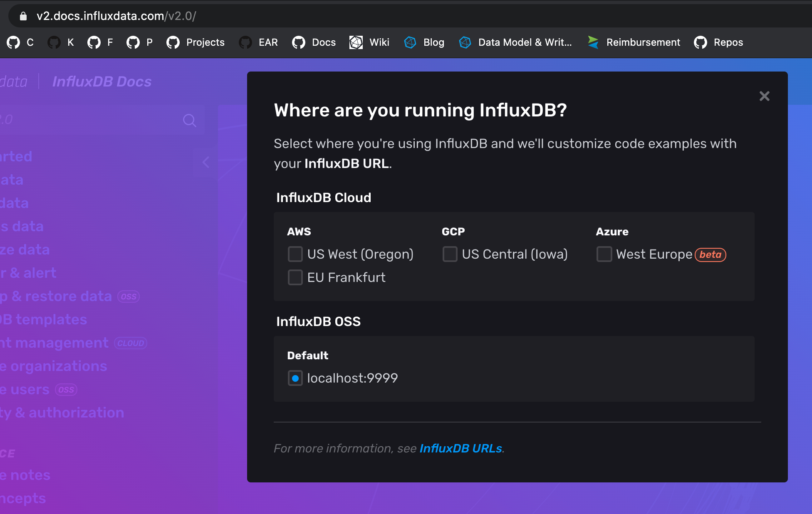Open the 'e notes' sidebar item
This screenshot has width=812, height=514.
pyautogui.click(x=25, y=475)
